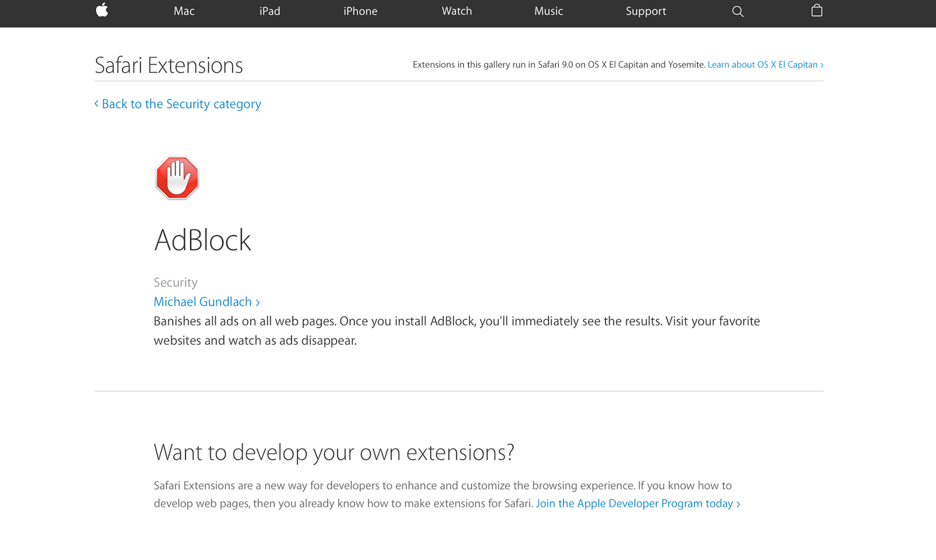
Task: Open the Watch section
Action: click(457, 11)
